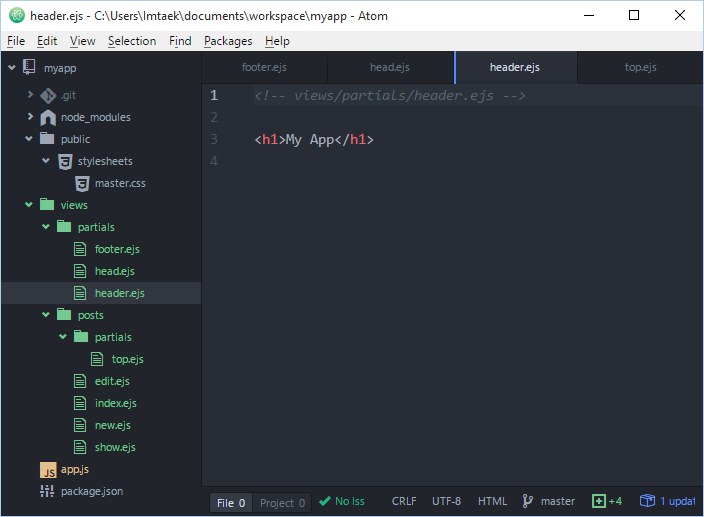Click the Project 0 linter button

click(282, 503)
